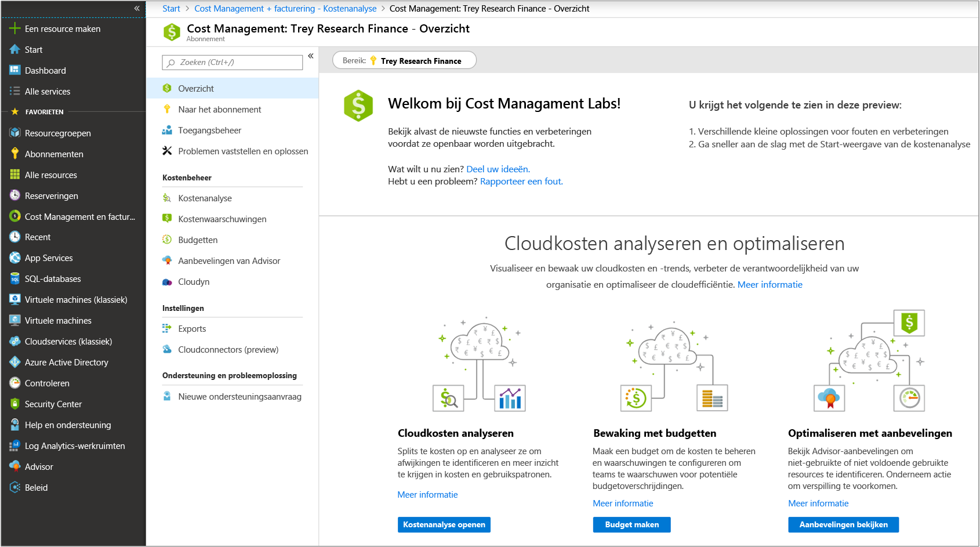The width and height of the screenshot is (980, 547).
Task: Click the Cost Management hexagon title icon
Action: (172, 32)
